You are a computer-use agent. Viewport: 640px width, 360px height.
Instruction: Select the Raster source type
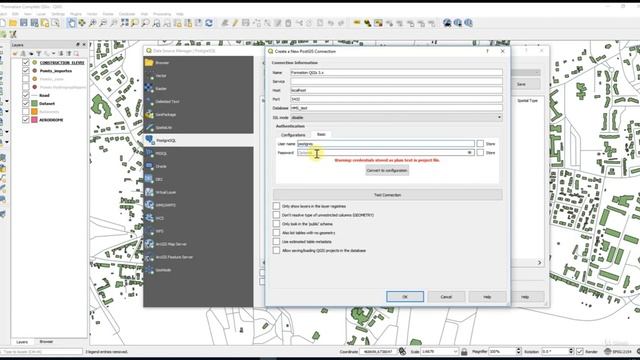point(198,89)
